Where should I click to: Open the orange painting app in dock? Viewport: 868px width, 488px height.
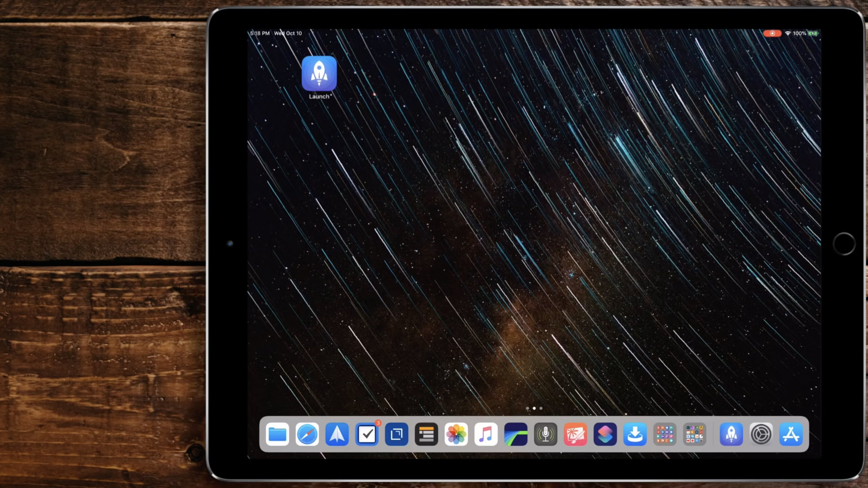[575, 434]
